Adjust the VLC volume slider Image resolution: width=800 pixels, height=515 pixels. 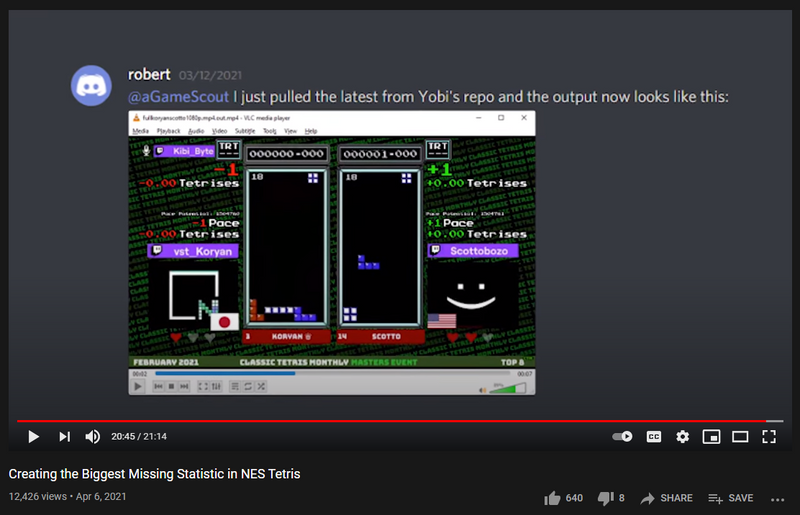pos(507,388)
